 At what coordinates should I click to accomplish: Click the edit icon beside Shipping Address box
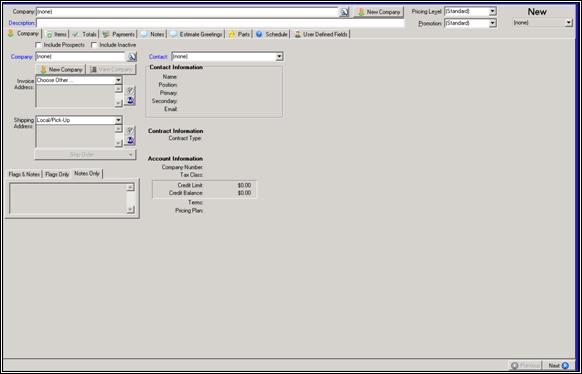(130, 131)
